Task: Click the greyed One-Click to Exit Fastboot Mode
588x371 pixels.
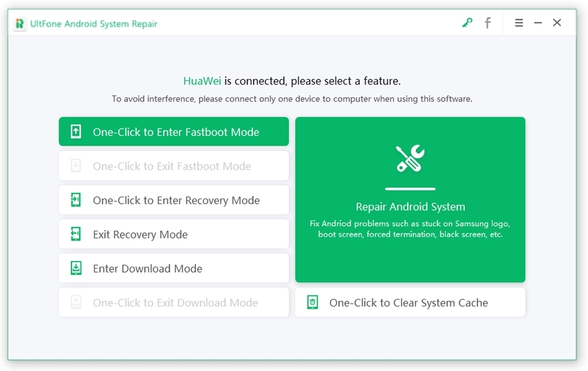Action: (172, 166)
